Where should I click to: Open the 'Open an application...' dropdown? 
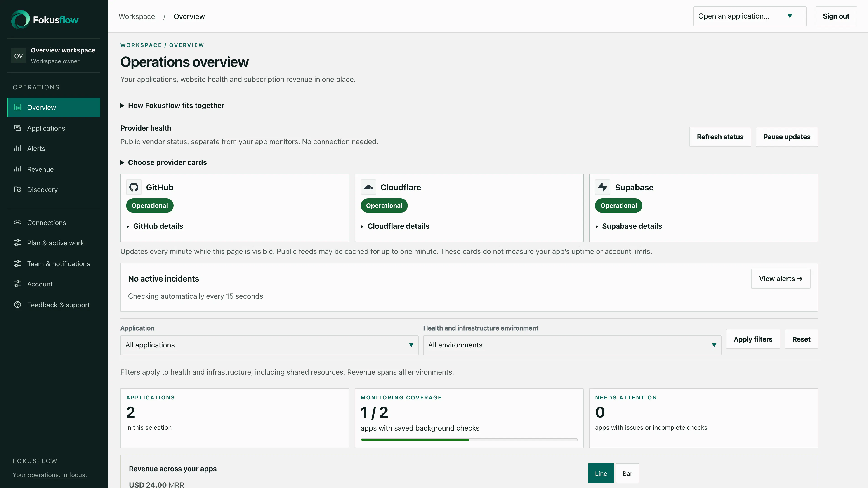750,16
